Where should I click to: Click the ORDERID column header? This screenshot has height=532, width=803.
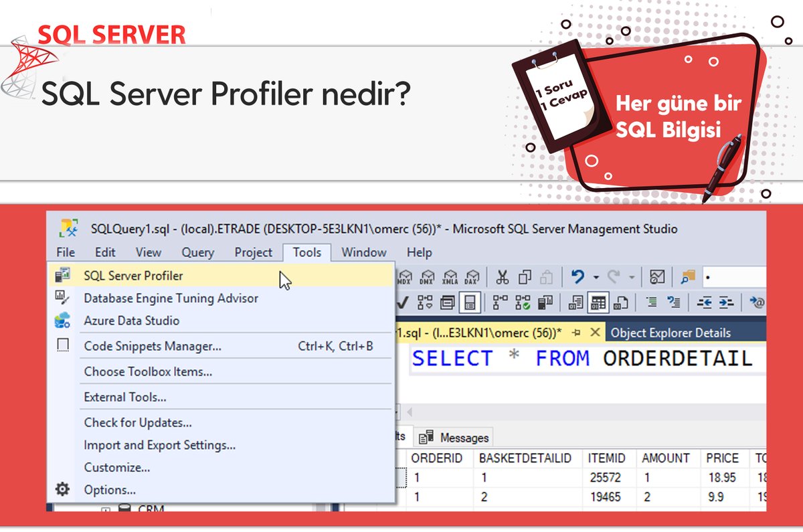440,458
